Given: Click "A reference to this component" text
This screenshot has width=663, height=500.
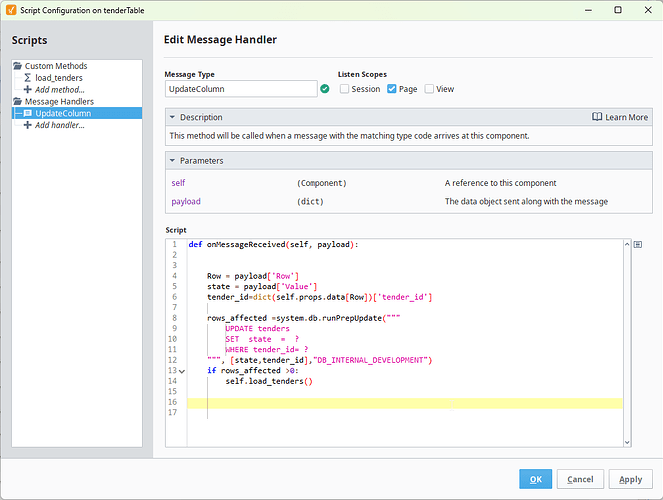Looking at the screenshot, I should 501,183.
